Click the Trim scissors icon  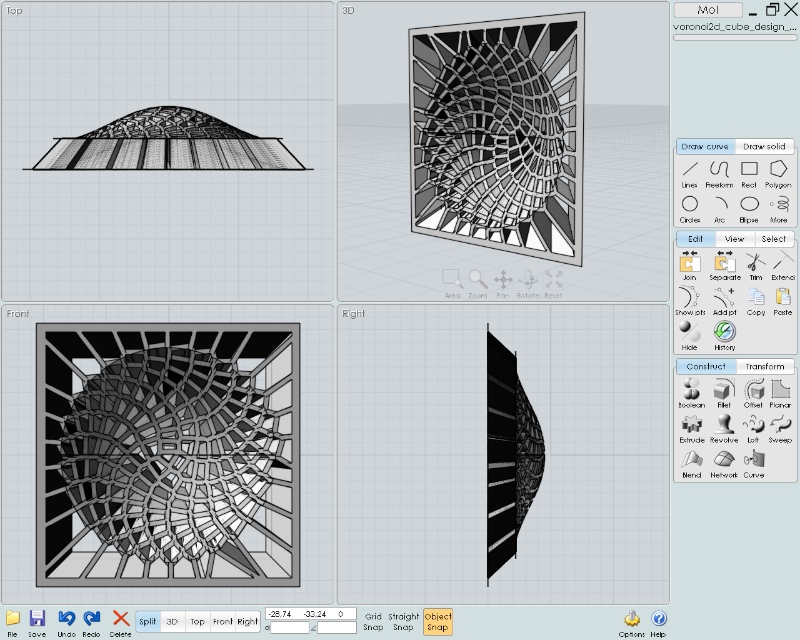click(754, 264)
